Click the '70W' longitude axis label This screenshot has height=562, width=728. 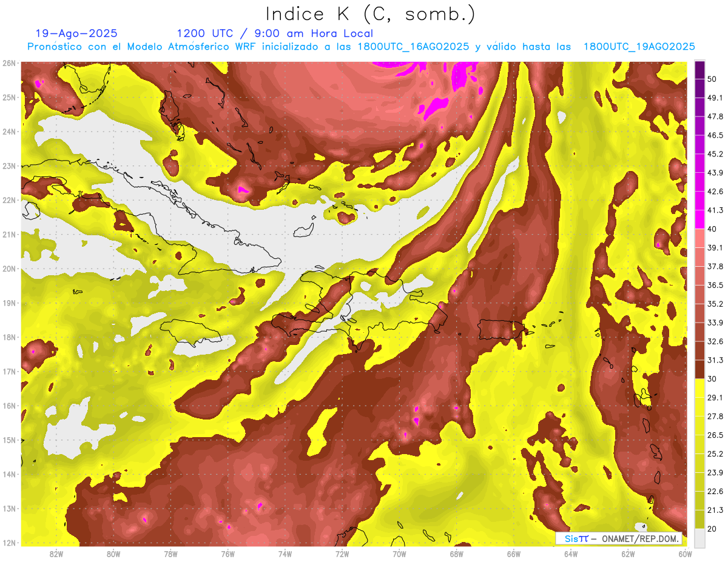coord(399,554)
